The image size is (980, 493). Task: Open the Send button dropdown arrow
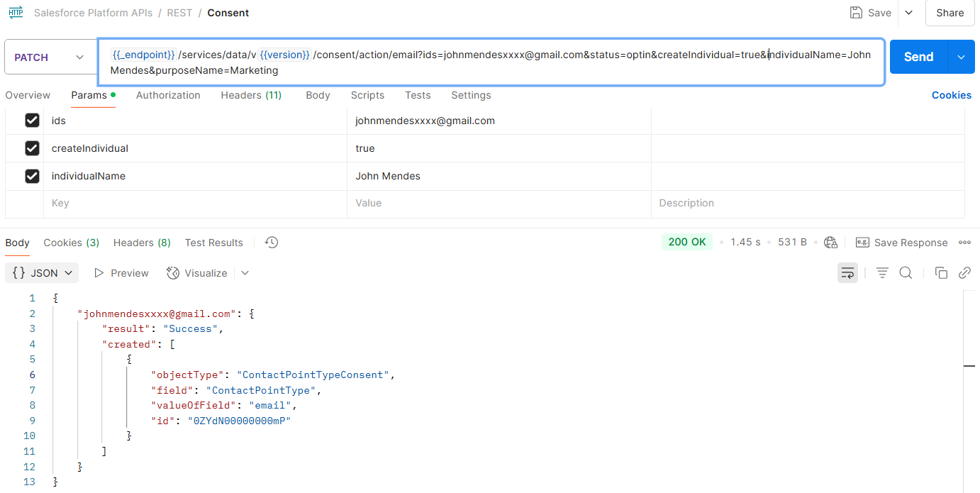(962, 57)
